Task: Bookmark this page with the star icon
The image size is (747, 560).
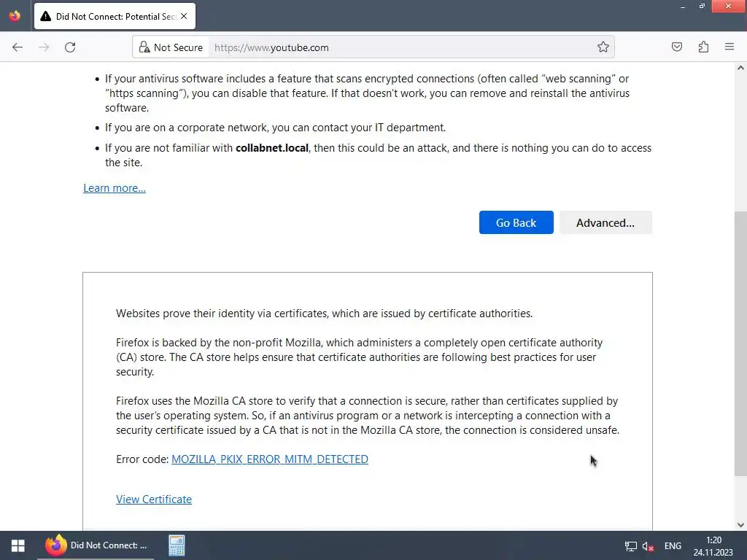Action: click(x=603, y=47)
